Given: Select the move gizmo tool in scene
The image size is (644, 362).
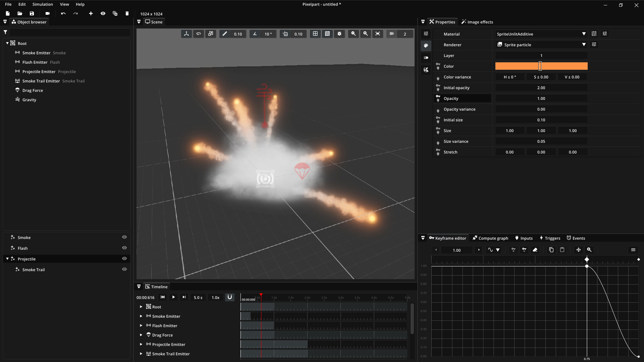Looking at the screenshot, I should (x=186, y=34).
